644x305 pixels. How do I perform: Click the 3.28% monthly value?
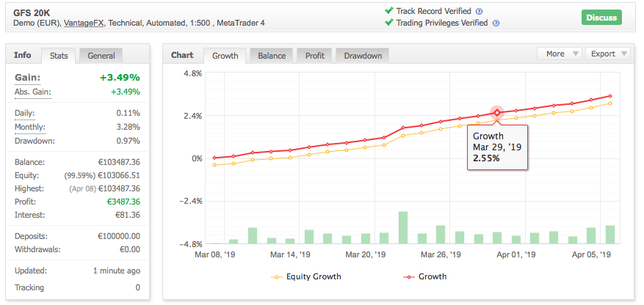click(x=129, y=127)
